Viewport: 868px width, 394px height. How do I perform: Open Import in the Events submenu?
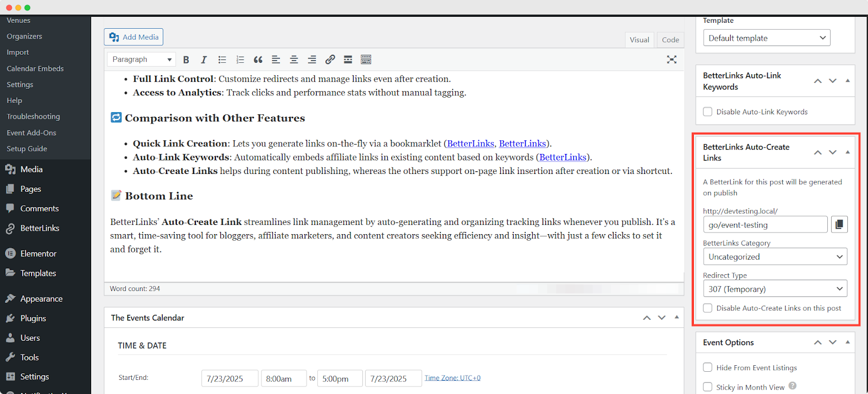click(x=18, y=53)
